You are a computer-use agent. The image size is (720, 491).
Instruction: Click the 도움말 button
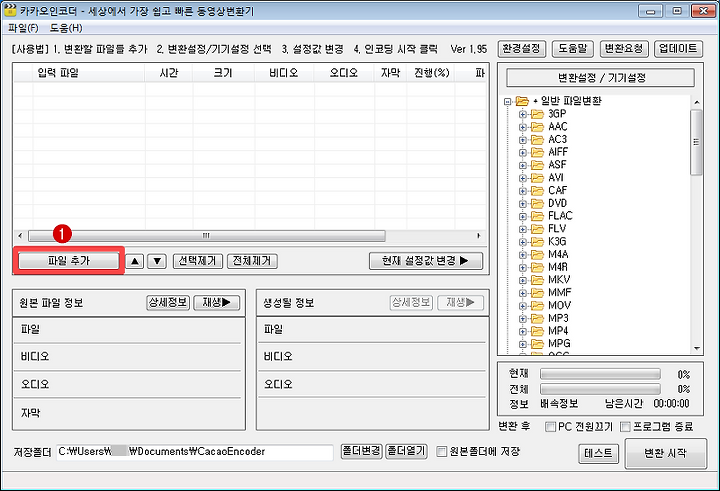573,49
